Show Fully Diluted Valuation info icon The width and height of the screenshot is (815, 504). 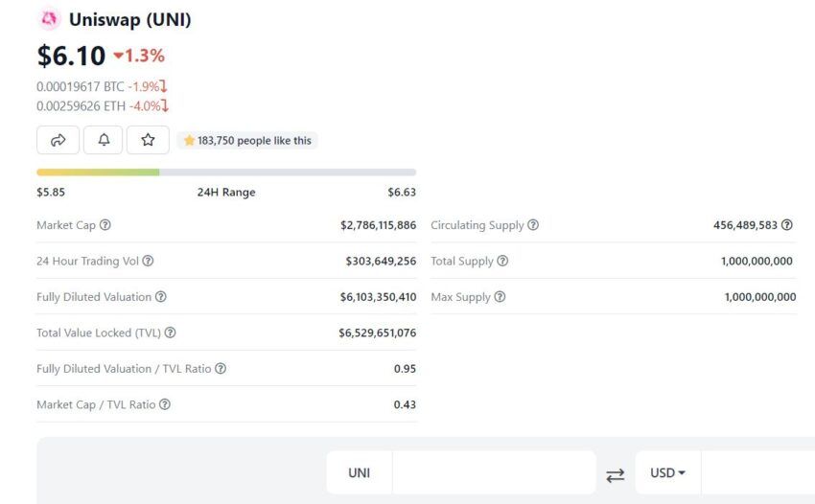point(161,297)
